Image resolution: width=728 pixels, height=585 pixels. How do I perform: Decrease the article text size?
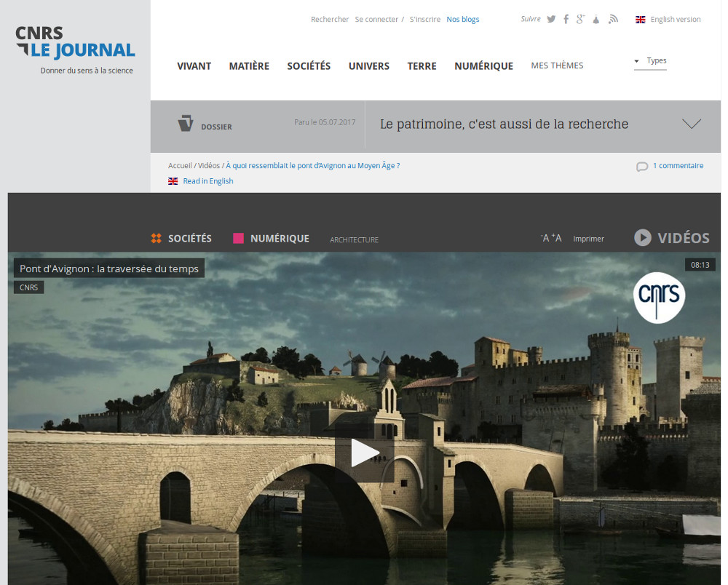pyautogui.click(x=545, y=239)
